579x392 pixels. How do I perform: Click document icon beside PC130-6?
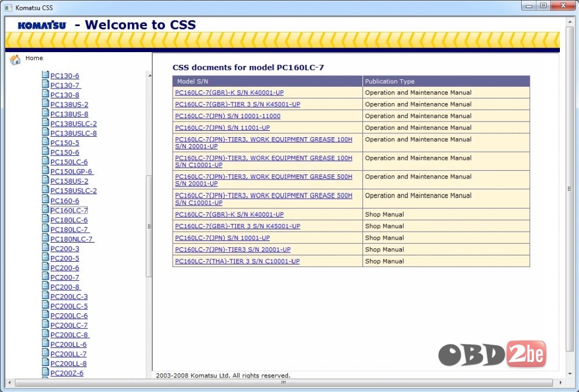(45, 75)
